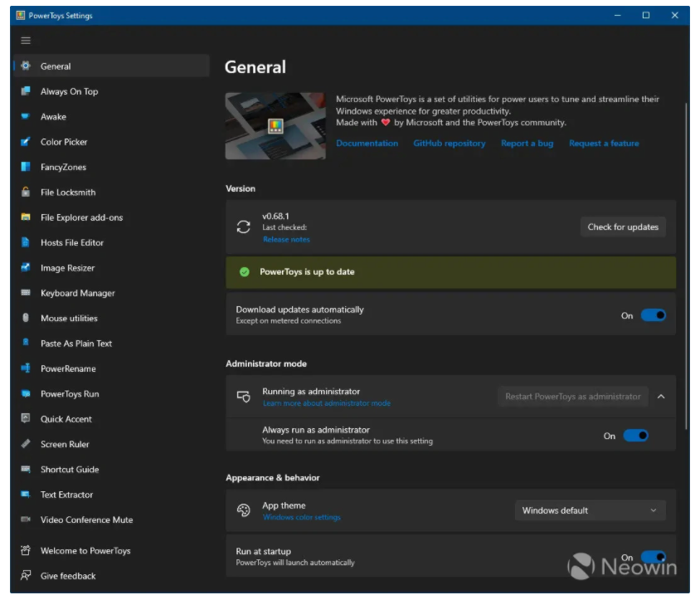Open the Release notes link

click(286, 240)
